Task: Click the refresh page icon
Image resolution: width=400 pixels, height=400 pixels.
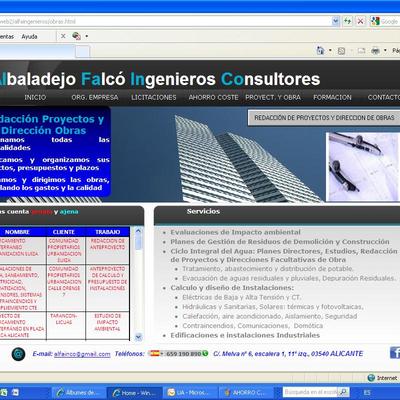Action: tap(347, 21)
